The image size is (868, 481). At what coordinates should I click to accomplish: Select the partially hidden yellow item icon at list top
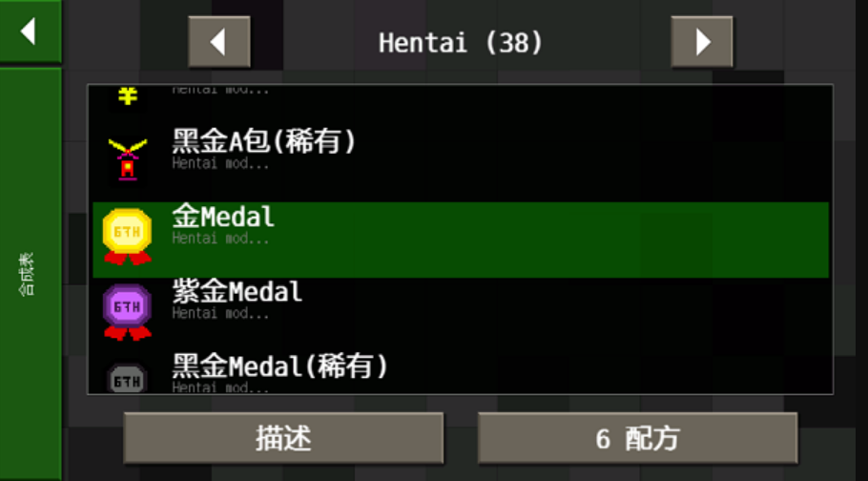[x=128, y=95]
